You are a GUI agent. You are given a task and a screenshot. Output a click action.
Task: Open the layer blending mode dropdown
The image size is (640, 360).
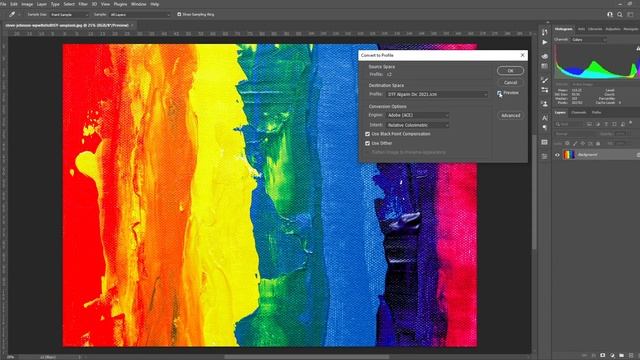point(575,134)
